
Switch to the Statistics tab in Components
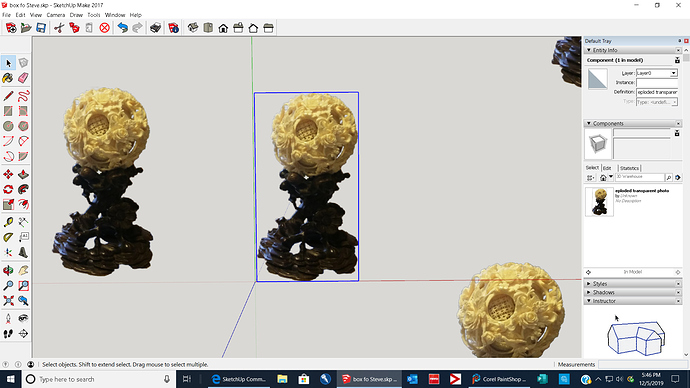click(629, 168)
